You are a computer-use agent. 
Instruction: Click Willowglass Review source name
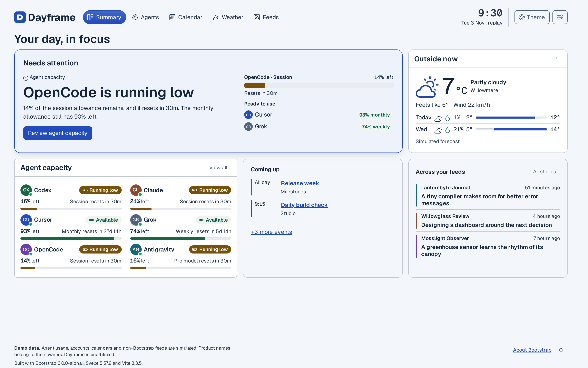point(445,216)
